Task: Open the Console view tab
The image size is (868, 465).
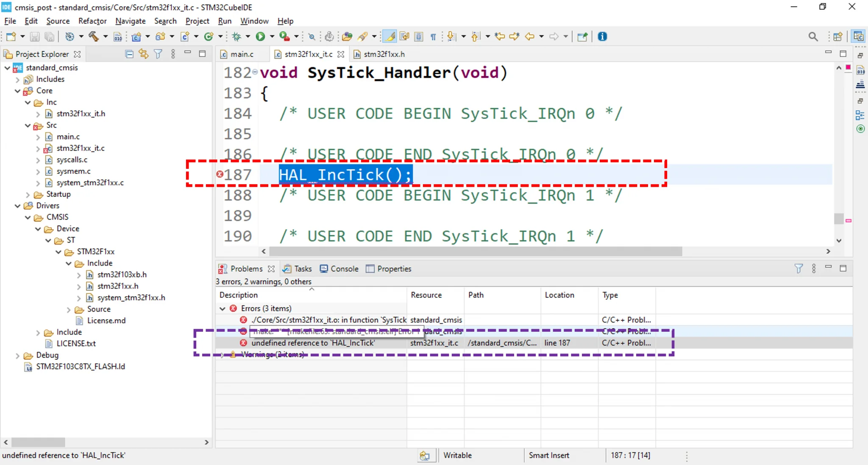Action: click(344, 269)
